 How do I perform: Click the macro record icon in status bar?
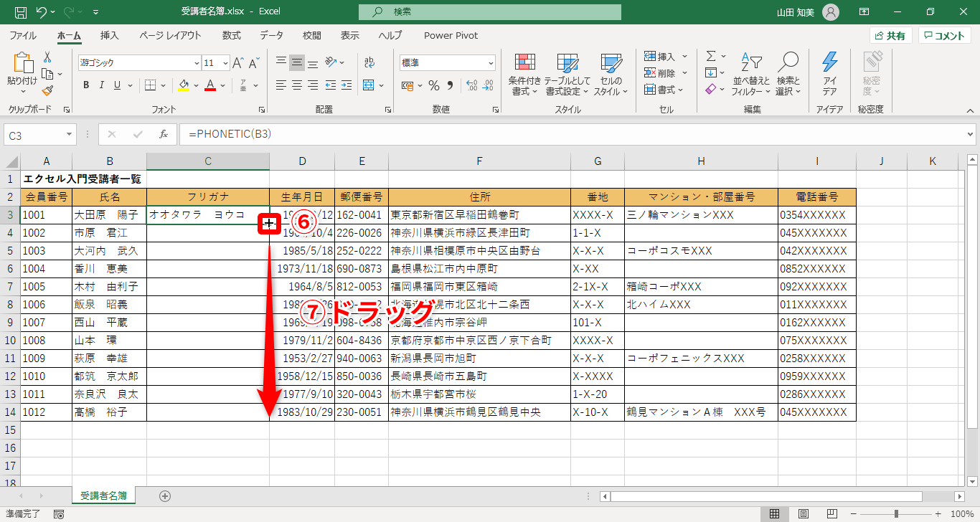[x=59, y=514]
